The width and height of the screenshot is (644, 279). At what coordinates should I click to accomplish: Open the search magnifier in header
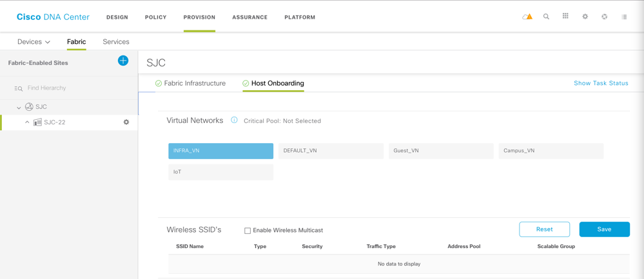pos(546,17)
